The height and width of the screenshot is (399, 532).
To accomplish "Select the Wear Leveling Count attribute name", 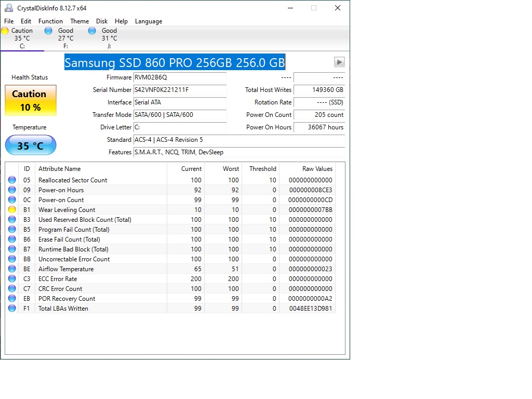I will point(67,210).
